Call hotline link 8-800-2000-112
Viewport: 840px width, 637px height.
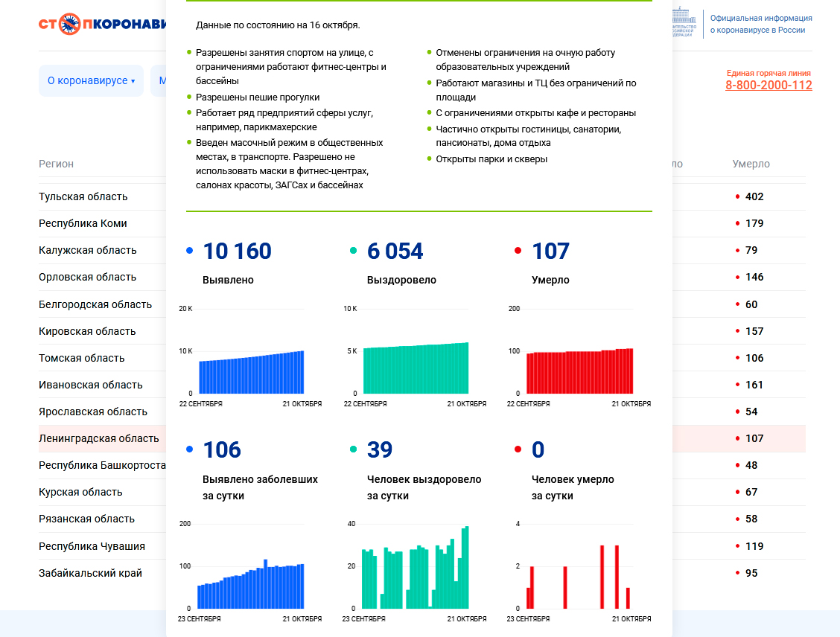[769, 86]
